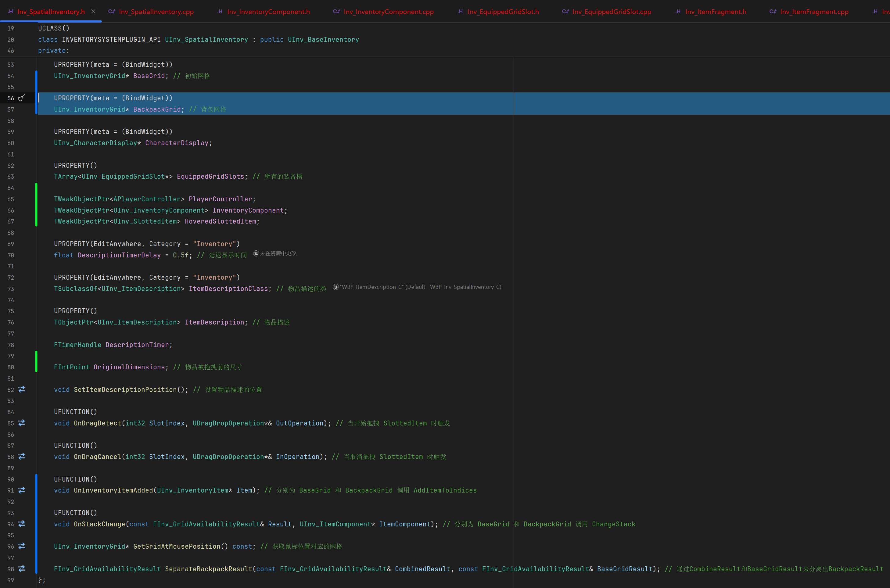Screen dimensions: 890x588
Task: Click gutter icon beside SeparateBackpackResult declaration
Action: click(x=22, y=568)
